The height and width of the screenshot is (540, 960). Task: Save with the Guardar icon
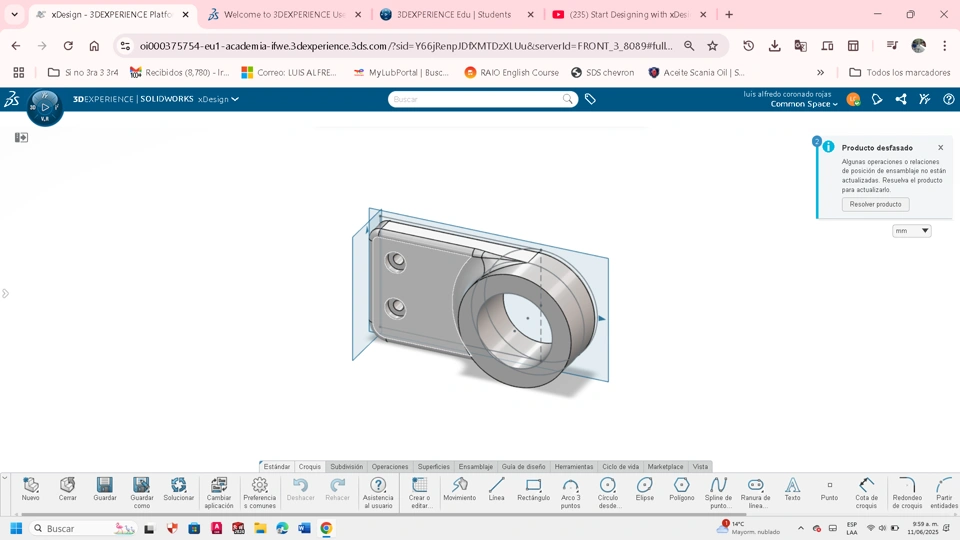105,486
